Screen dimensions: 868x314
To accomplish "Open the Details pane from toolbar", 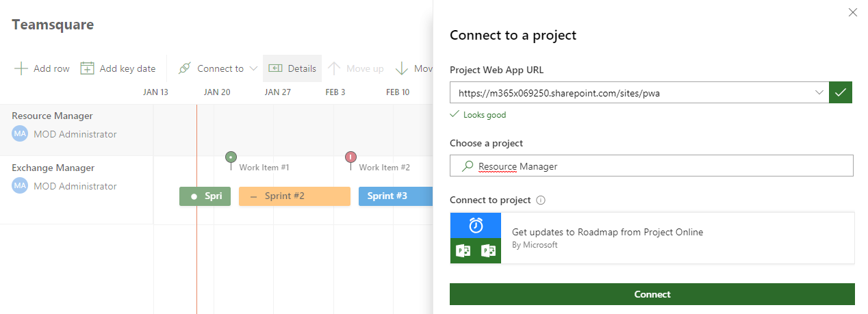I will tap(292, 68).
